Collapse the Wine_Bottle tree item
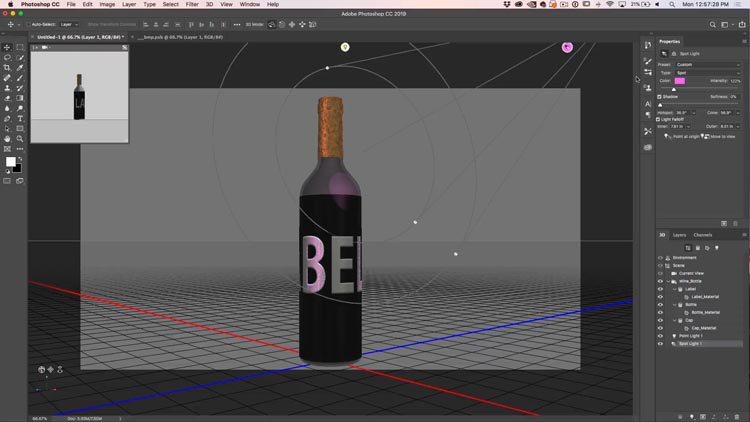750x422 pixels. pyautogui.click(x=667, y=281)
